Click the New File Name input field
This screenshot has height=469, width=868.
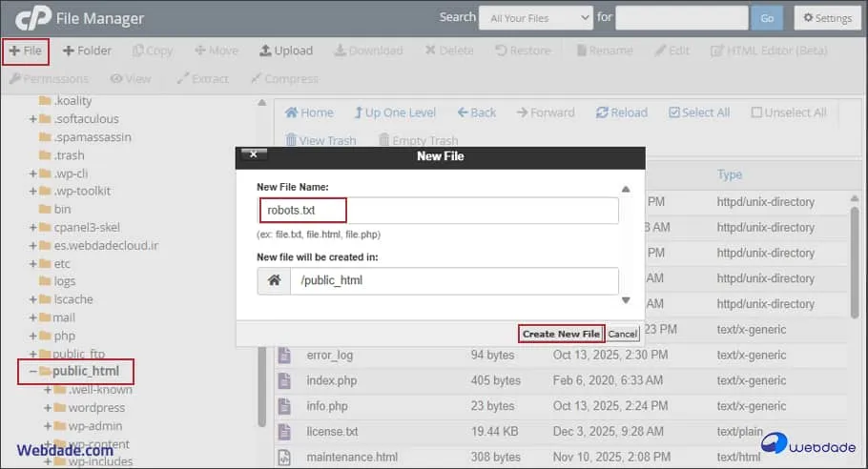pyautogui.click(x=438, y=210)
